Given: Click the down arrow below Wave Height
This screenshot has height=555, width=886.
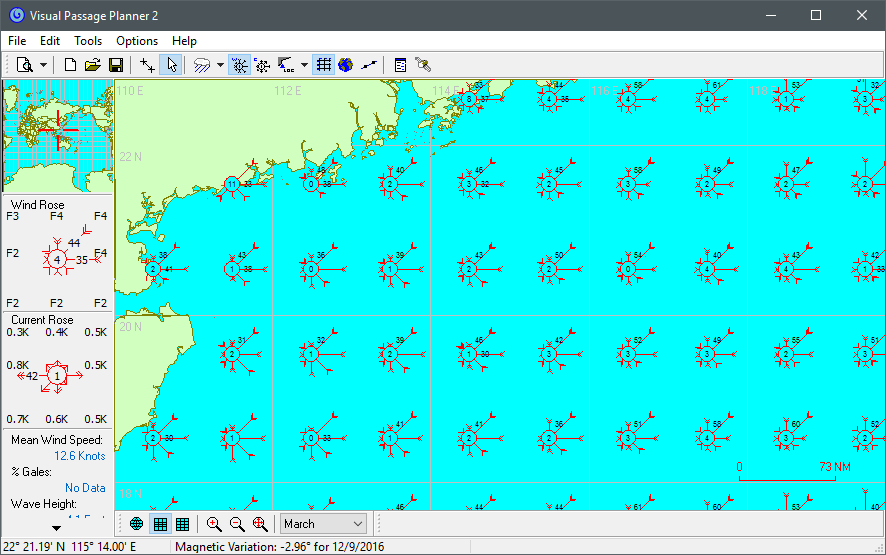Looking at the screenshot, I should click(x=57, y=527).
